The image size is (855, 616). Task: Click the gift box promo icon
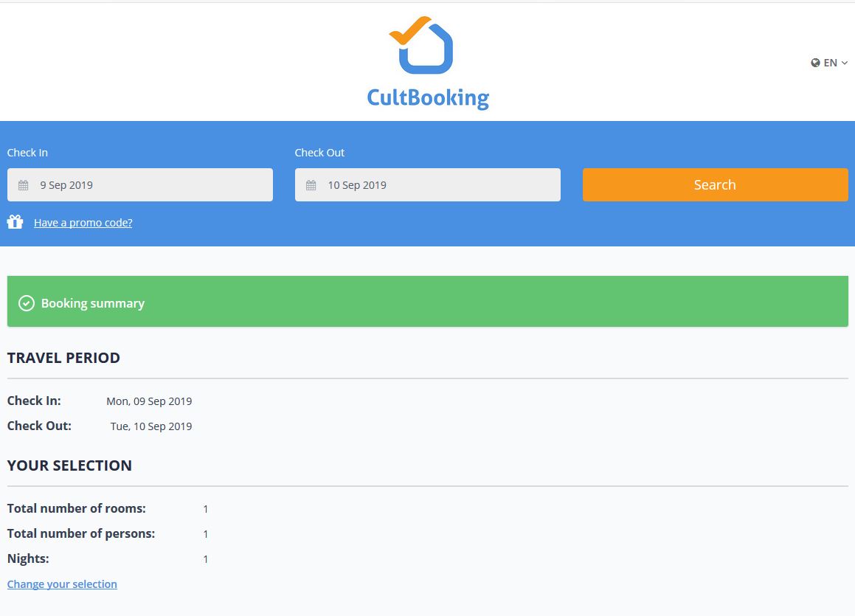(15, 222)
